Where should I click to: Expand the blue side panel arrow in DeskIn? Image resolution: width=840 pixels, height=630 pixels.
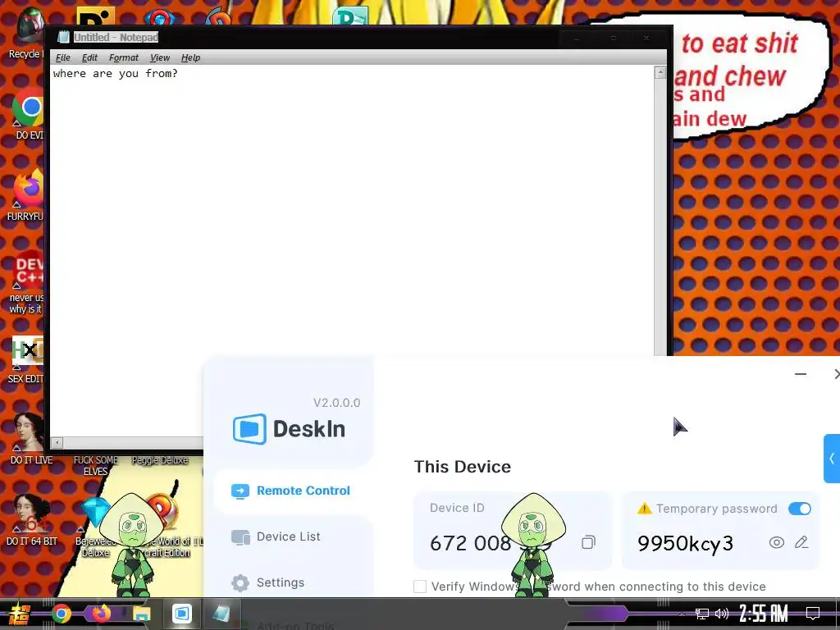[x=832, y=459]
